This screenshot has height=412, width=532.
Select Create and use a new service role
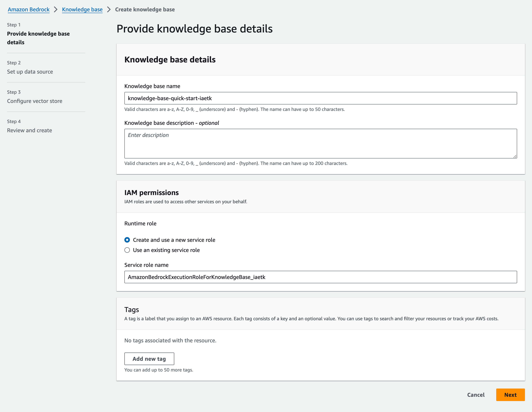pyautogui.click(x=127, y=240)
